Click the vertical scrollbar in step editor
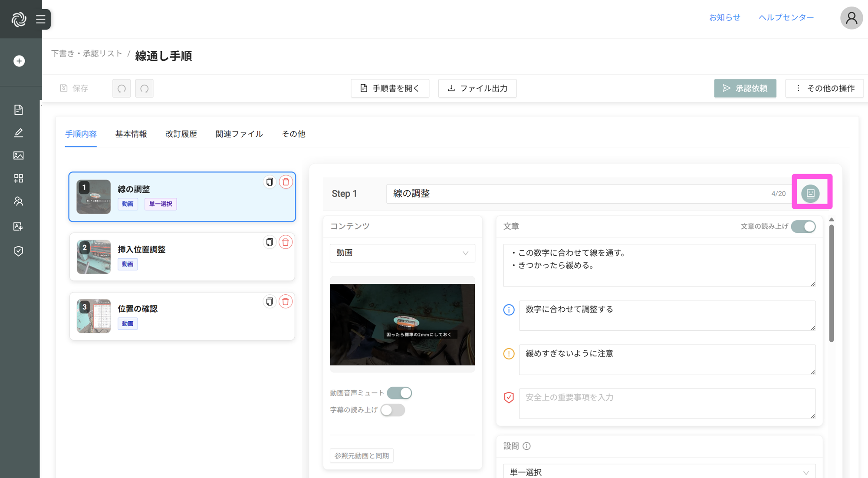868x478 pixels. [x=831, y=282]
